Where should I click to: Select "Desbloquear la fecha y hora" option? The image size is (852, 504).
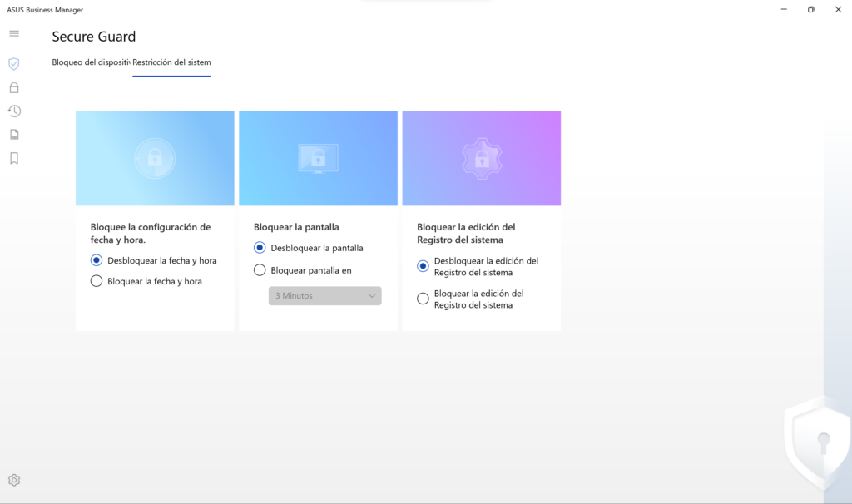point(97,260)
